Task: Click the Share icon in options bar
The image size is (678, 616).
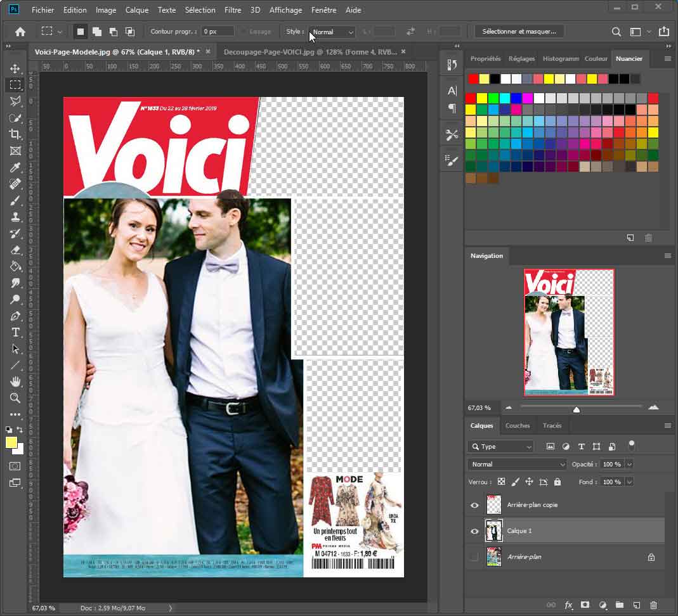Action: [664, 31]
